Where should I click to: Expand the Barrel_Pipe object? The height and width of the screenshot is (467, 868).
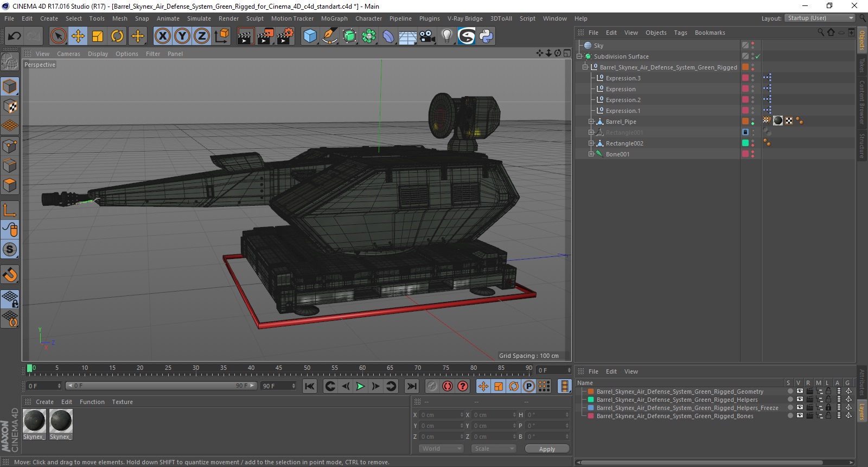591,122
